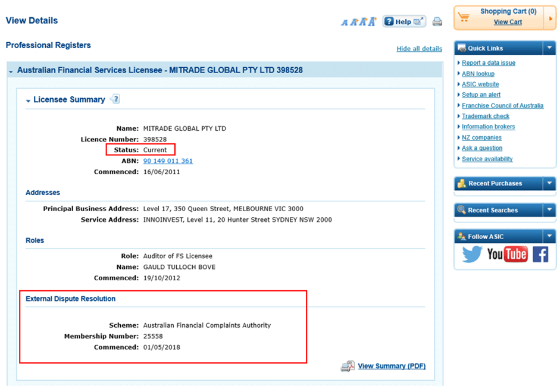Collapse the Quick Links panel dropdown
Screen dimensions: 560x392
[549, 48]
